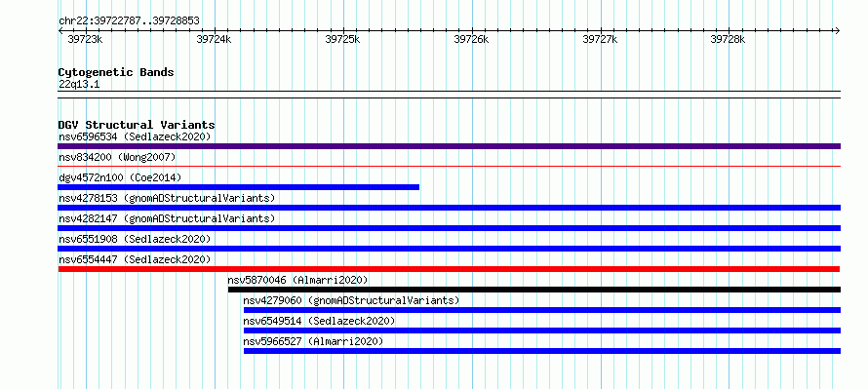Image resolution: width=868 pixels, height=389 pixels.
Task: Open the nsv4279060 (gnomADStructuralVariants) label
Action: (x=351, y=300)
